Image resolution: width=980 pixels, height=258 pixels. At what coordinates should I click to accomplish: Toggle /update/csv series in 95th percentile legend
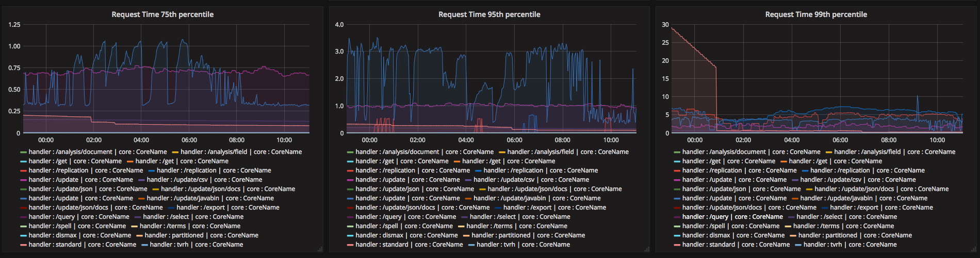pos(531,180)
